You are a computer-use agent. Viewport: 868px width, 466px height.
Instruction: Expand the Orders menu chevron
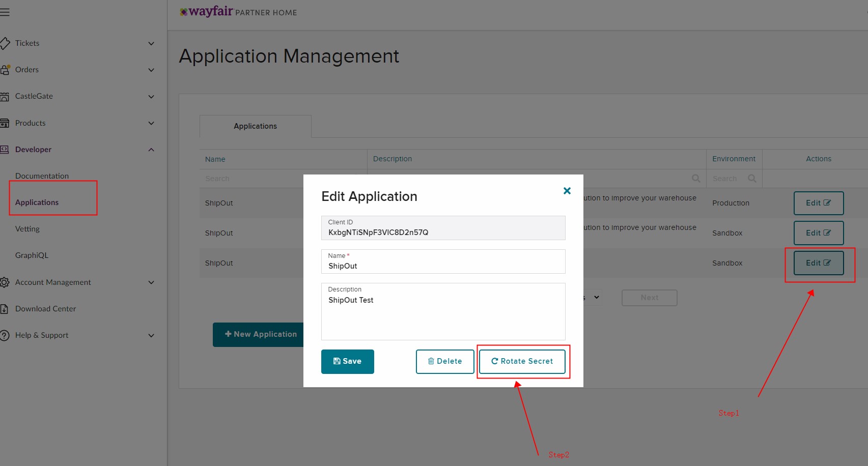coord(151,70)
